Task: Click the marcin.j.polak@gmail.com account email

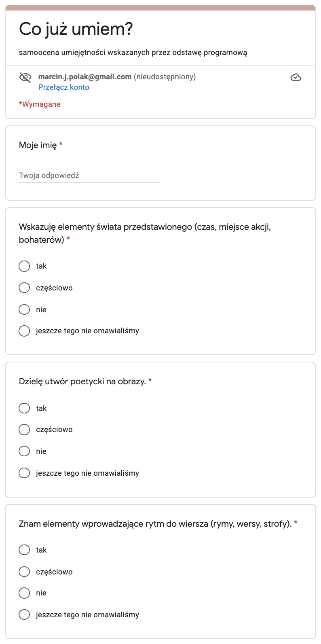Action: click(x=85, y=76)
